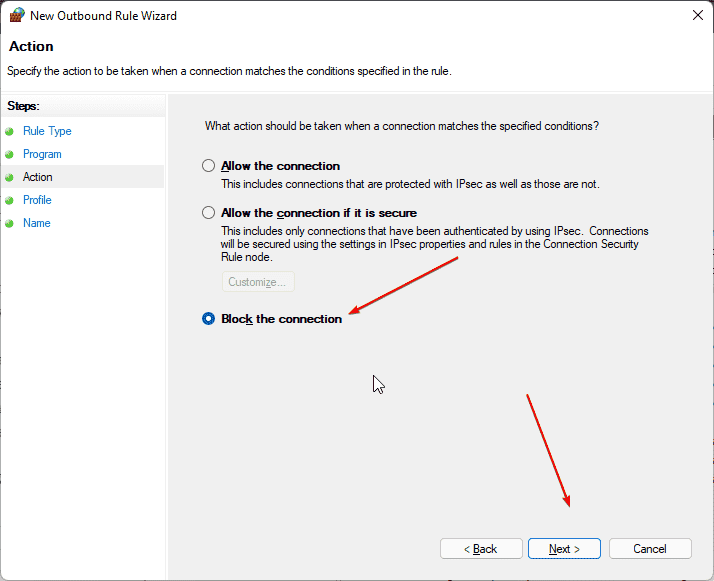Select the Allow the connection radio button
The image size is (714, 581).
[209, 166]
